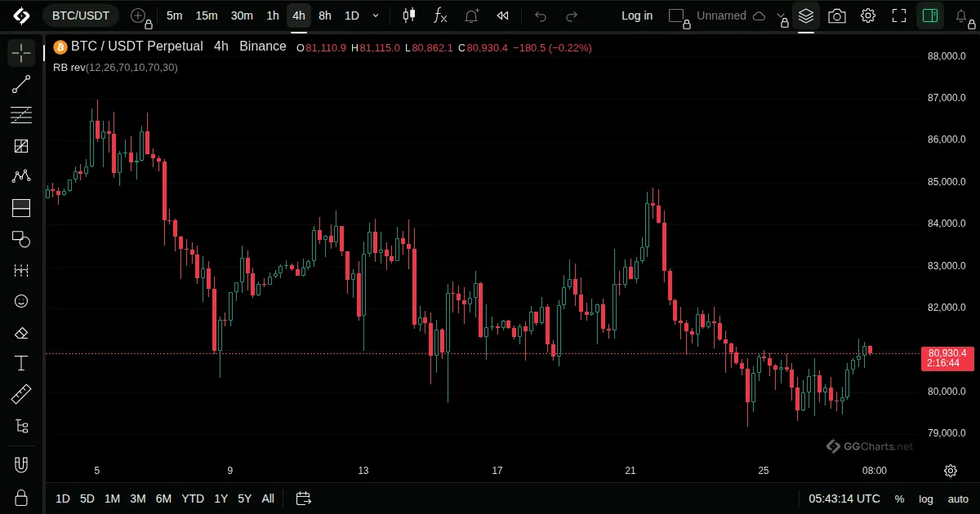Open the chart layout selector
Image resolution: width=980 pixels, height=514 pixels.
coord(677,16)
